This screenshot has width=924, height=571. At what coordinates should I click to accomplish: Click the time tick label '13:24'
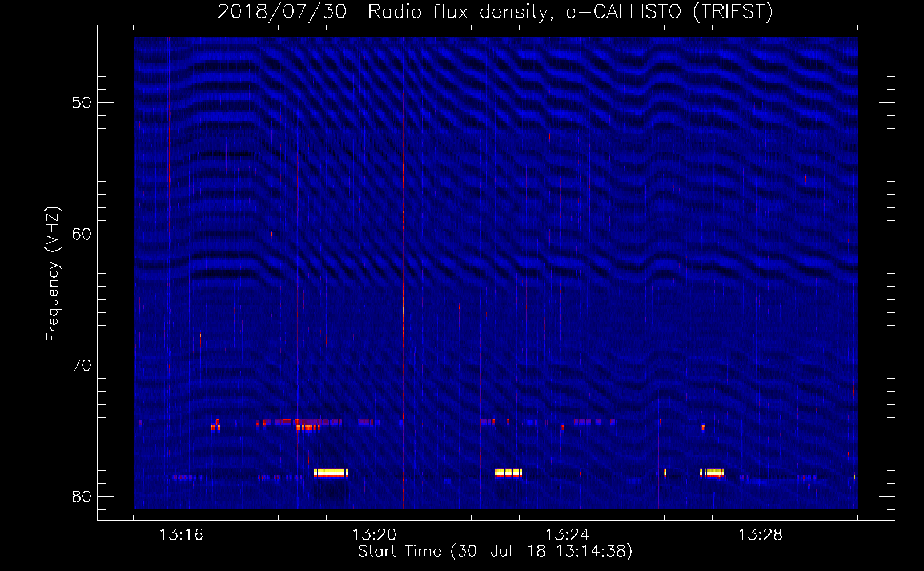(567, 535)
